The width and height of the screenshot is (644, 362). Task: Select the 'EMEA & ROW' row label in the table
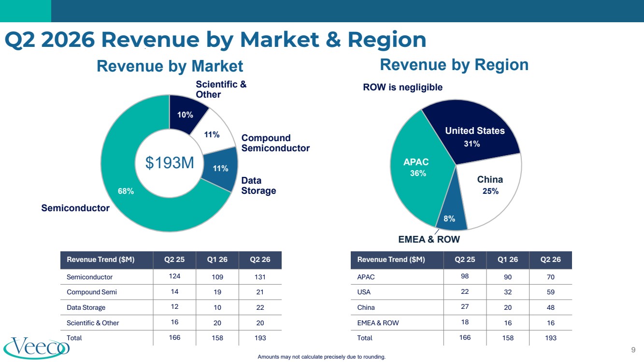[378, 323]
